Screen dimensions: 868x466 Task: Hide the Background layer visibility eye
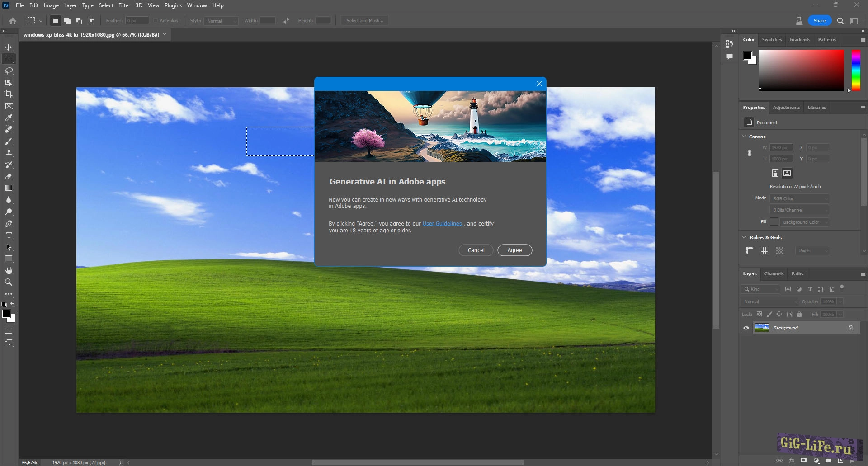click(x=746, y=328)
